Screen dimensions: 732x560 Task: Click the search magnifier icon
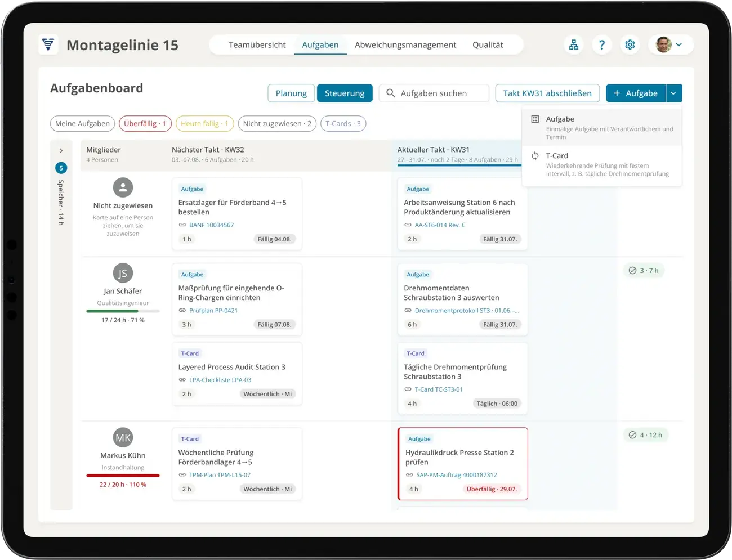(390, 93)
